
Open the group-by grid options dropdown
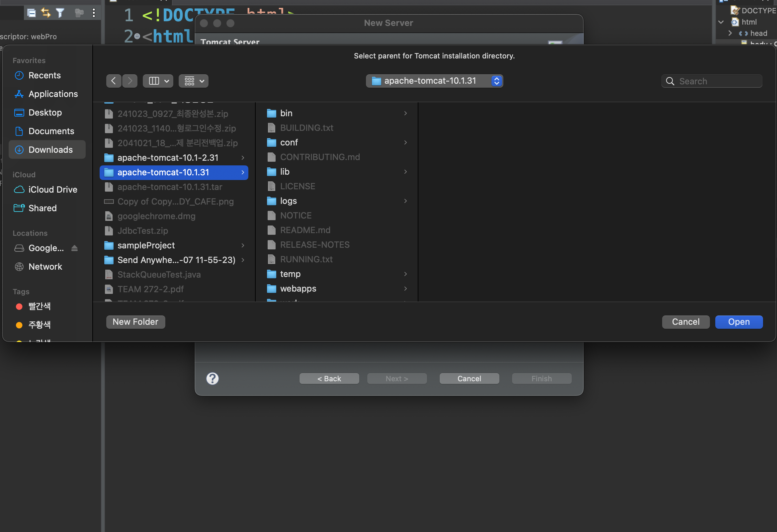point(194,81)
